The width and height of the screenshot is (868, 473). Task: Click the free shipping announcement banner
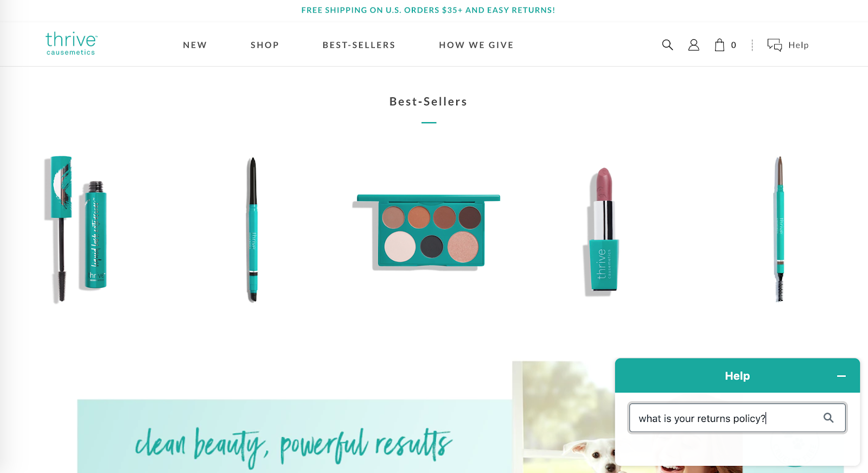pyautogui.click(x=428, y=10)
